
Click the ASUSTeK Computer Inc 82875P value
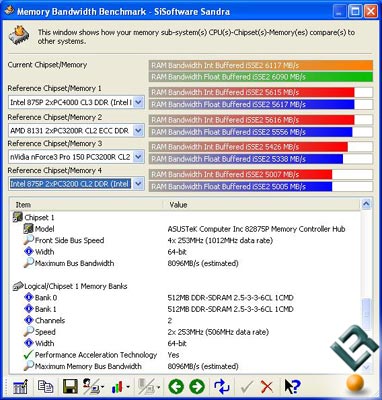pyautogui.click(x=256, y=229)
